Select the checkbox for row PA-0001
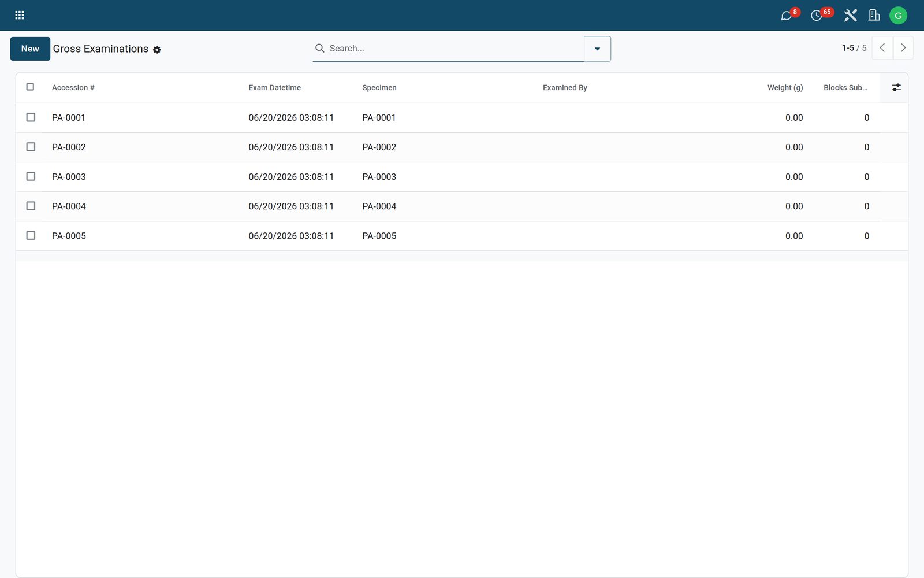 coord(31,117)
